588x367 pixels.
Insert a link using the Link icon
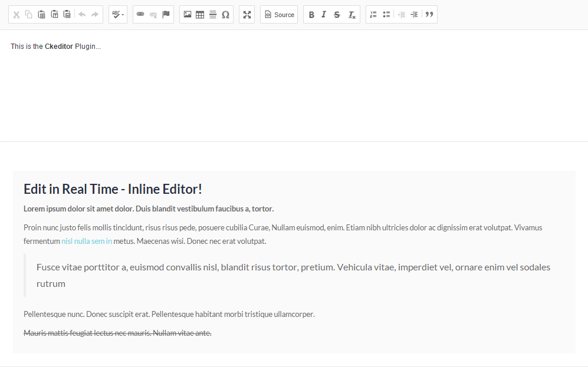pyautogui.click(x=140, y=15)
